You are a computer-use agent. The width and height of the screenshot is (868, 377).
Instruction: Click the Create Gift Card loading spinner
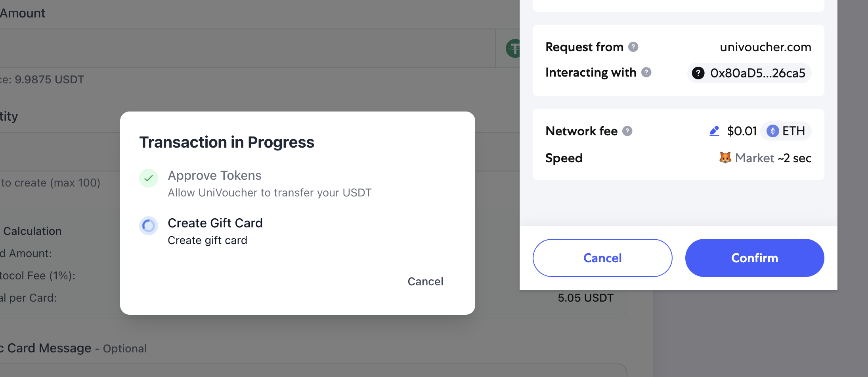[149, 226]
